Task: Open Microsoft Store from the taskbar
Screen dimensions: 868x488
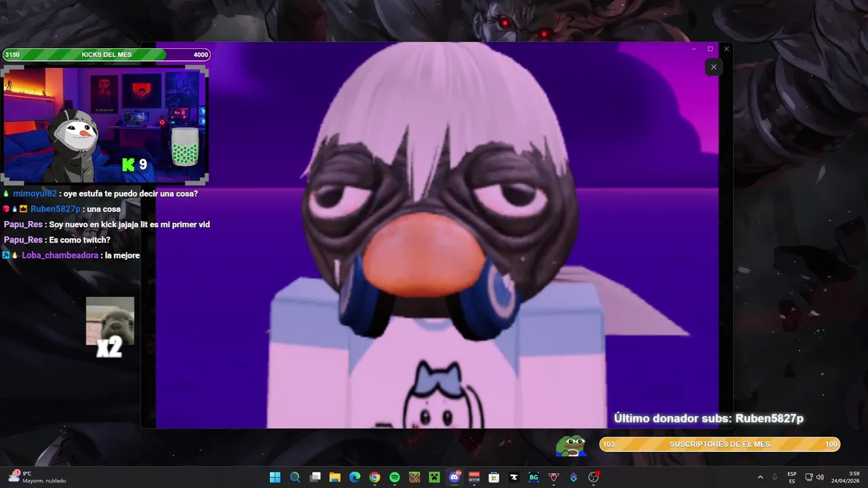Action: (494, 477)
